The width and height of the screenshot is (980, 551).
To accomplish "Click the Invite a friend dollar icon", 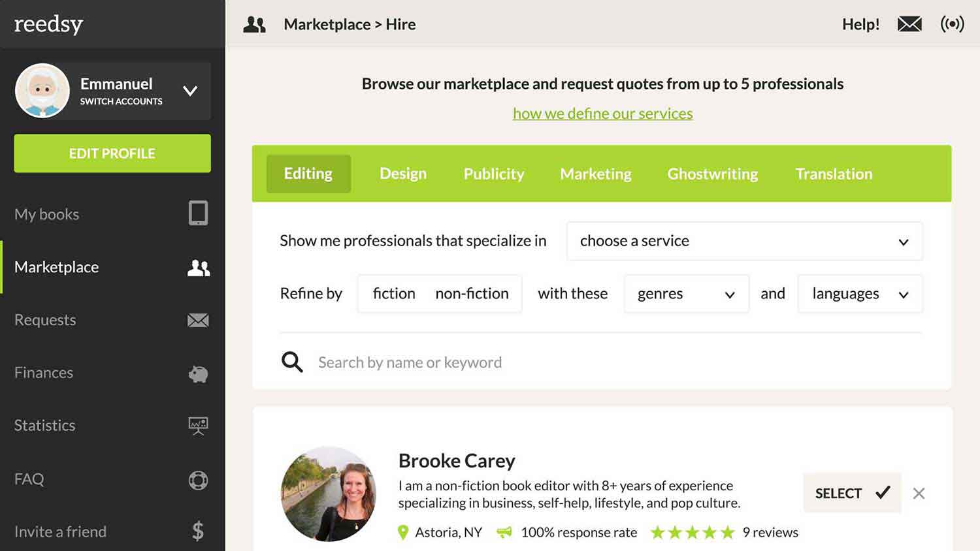I will coord(198,531).
